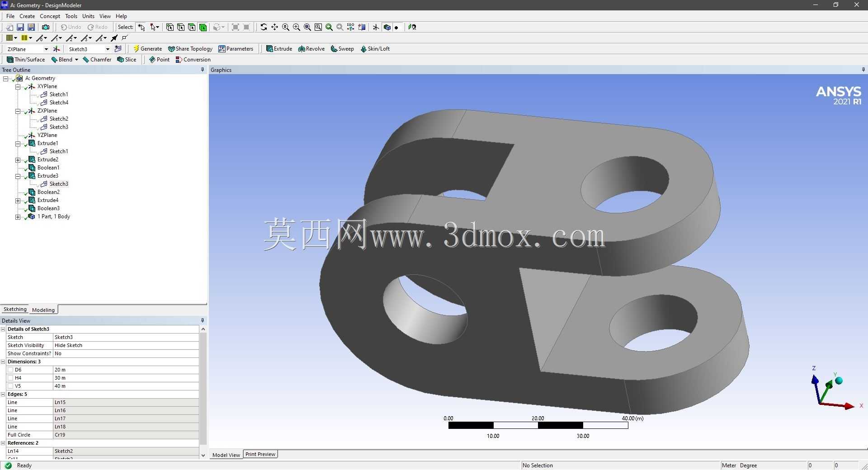
Task: Select the Skin/Loft feature
Action: tap(375, 49)
